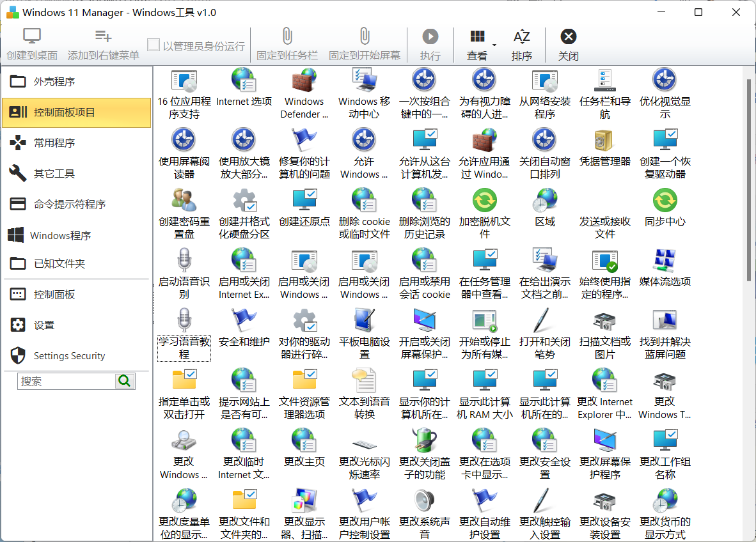Select the 文件资源管理器选项 folder icon

tap(304, 380)
